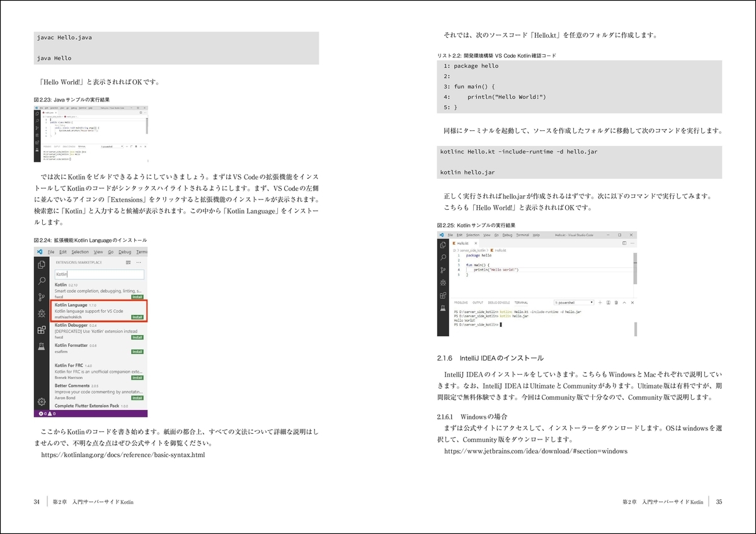Open Go menu in Figure 2.24
The width and height of the screenshot is (756, 534).
pos(111,252)
